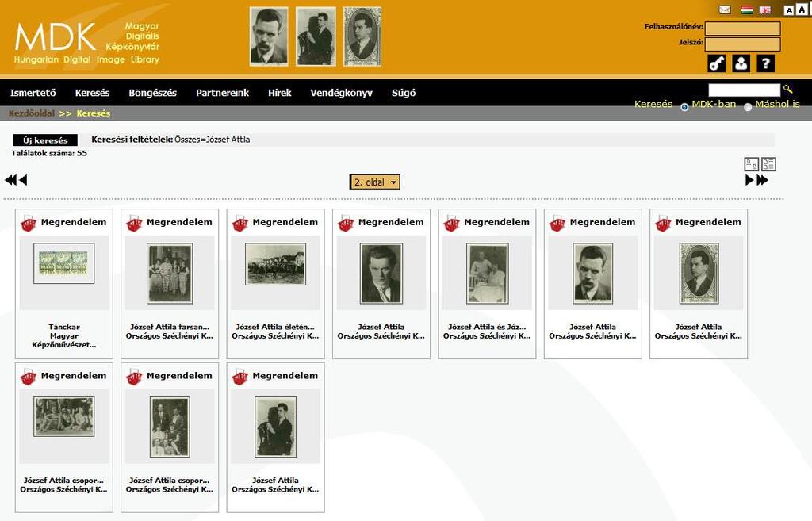Go to the previous results page
Screen dimensions: 812x521
[23, 180]
